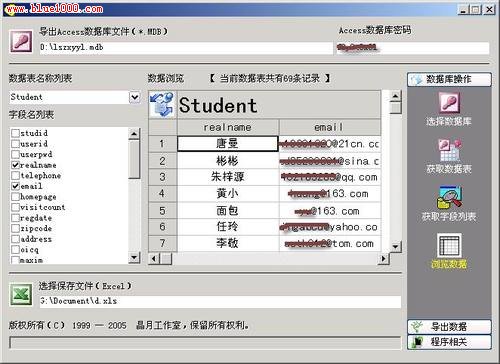Select the cell 彬彬 in row 2
Viewport: 500px width, 364px height.
pos(228,161)
